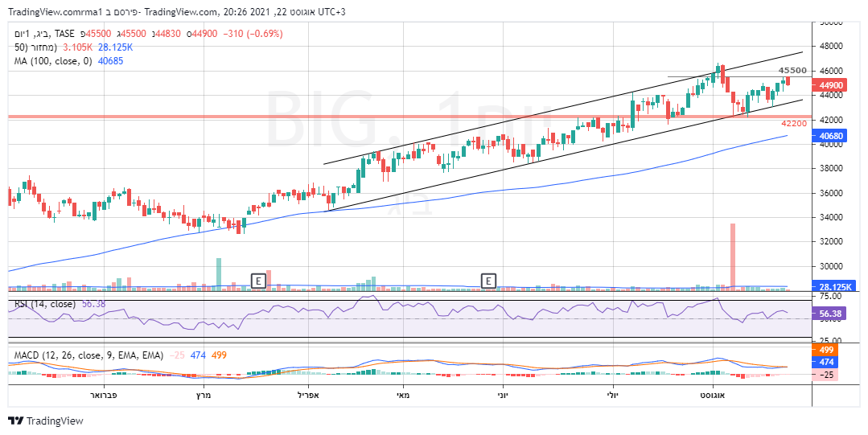Click the earnings E marker before April
The width and height of the screenshot is (868, 435).
click(x=258, y=281)
